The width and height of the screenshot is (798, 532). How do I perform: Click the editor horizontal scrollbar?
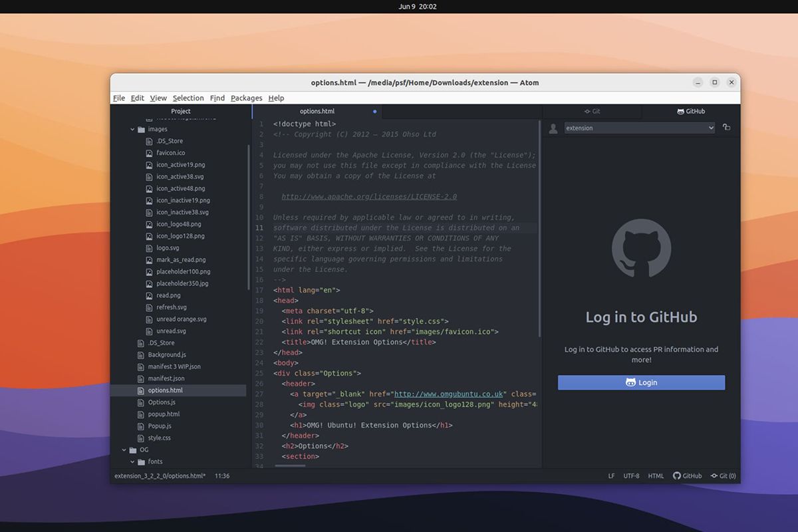click(290, 465)
